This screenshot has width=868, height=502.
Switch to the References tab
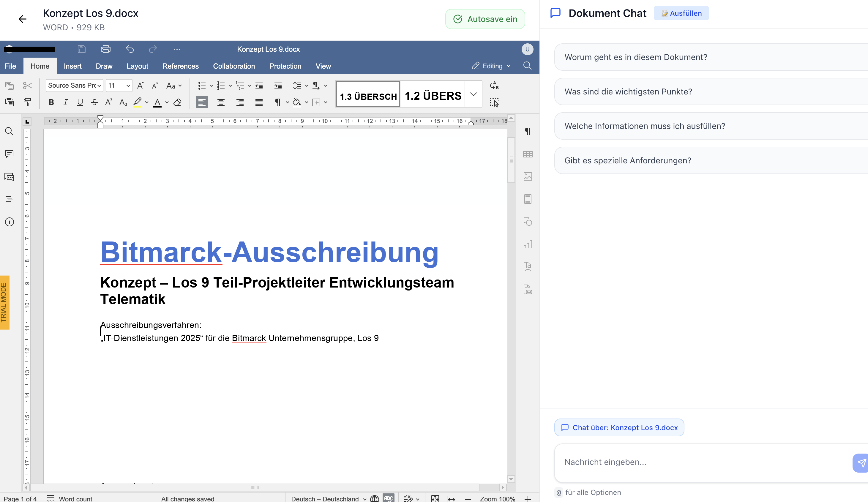click(x=180, y=66)
